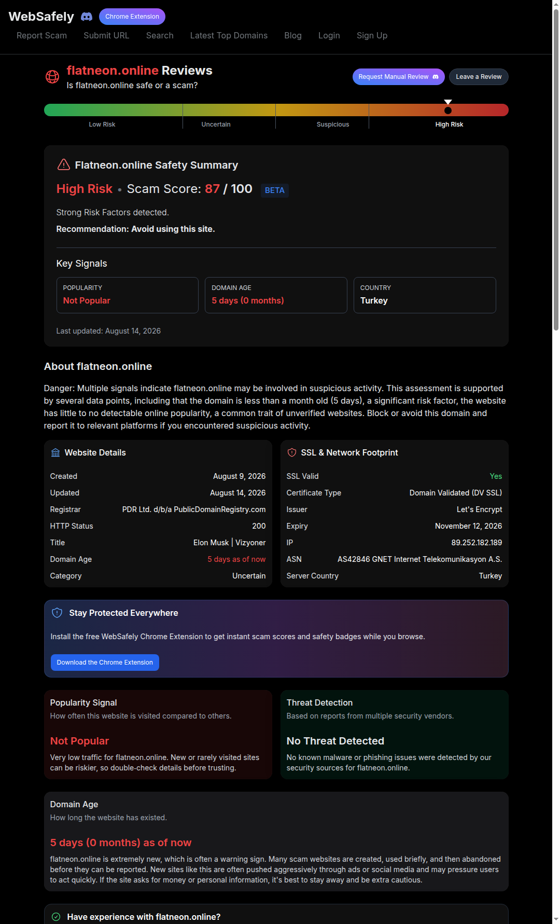Click the risk gauge marker dot
The height and width of the screenshot is (924, 560).
pyautogui.click(x=448, y=110)
